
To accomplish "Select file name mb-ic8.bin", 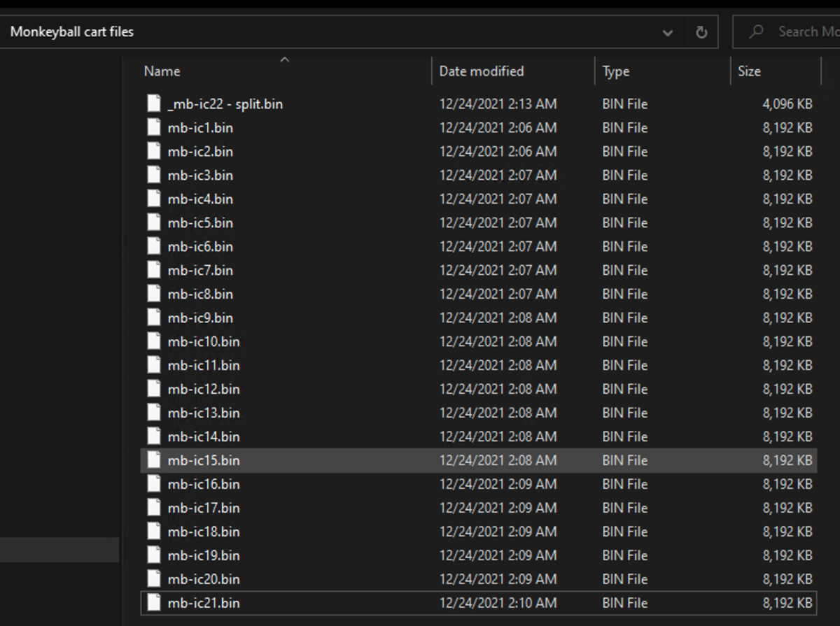I will (x=200, y=294).
